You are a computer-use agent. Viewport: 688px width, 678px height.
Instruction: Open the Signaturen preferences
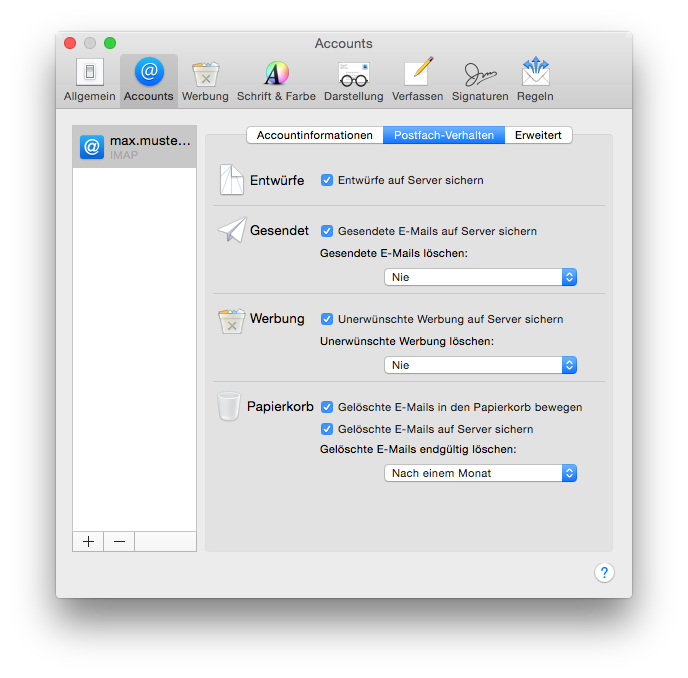pos(480,81)
